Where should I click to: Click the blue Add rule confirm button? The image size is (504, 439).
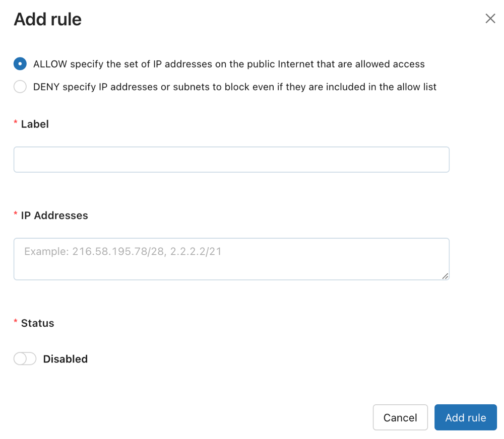point(465,417)
